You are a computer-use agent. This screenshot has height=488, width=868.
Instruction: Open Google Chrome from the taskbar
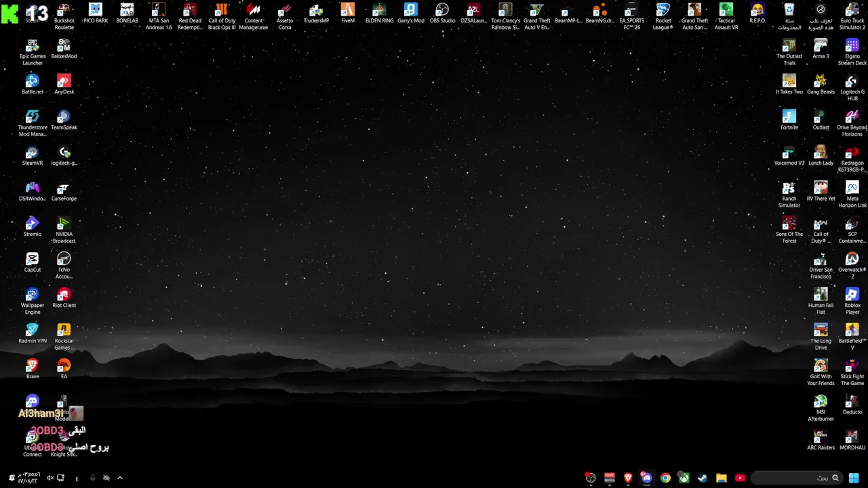tap(665, 478)
